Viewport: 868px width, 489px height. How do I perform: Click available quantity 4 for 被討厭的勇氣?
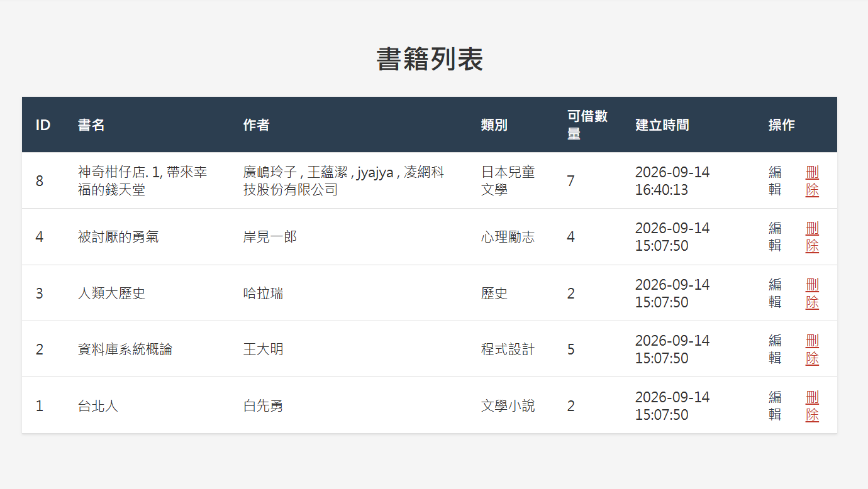click(570, 237)
